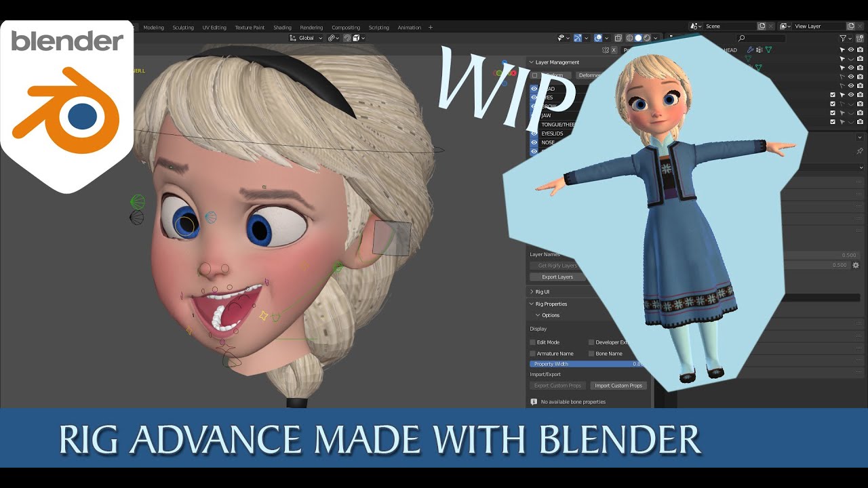Switch to the Shading workspace tab
868x488 pixels.
[282, 28]
